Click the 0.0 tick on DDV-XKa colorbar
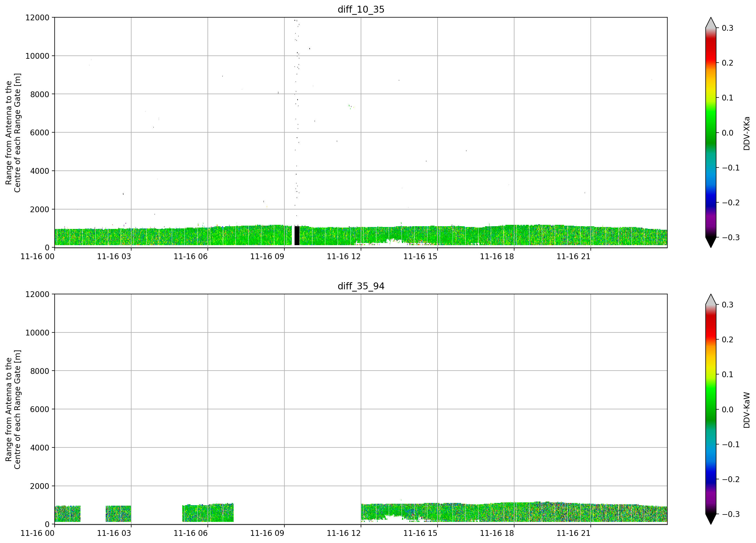Image resolution: width=756 pixels, height=543 pixels. click(x=728, y=133)
